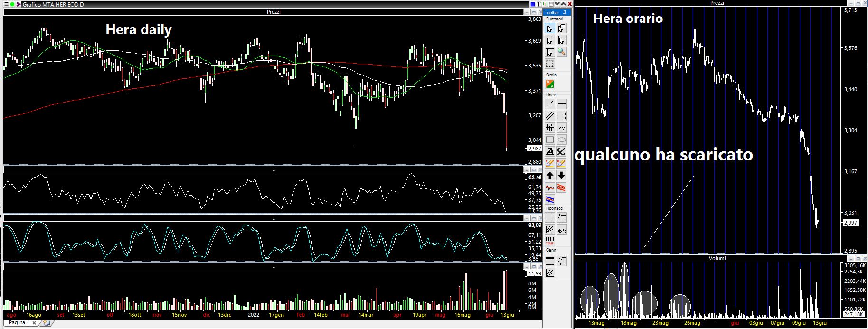Click the 2,997 price label on hourly chart
Screen dimensions: 868x329
pos(850,223)
